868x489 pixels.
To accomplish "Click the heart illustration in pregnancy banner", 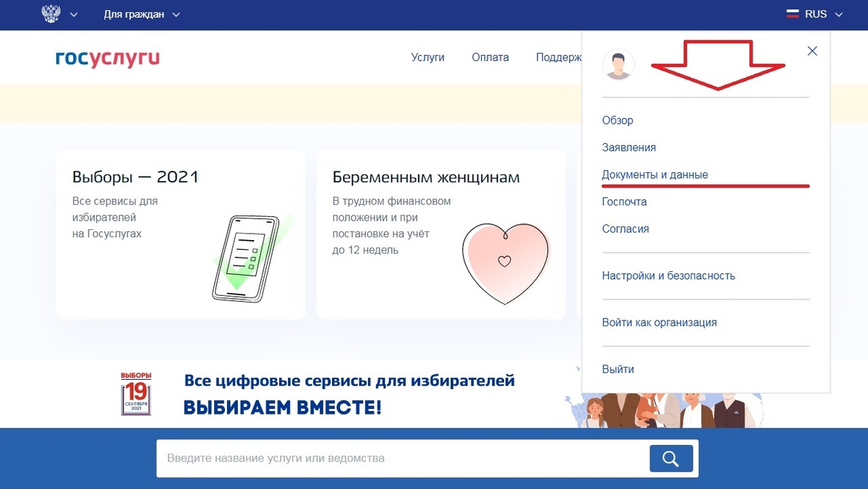I will (x=504, y=262).
